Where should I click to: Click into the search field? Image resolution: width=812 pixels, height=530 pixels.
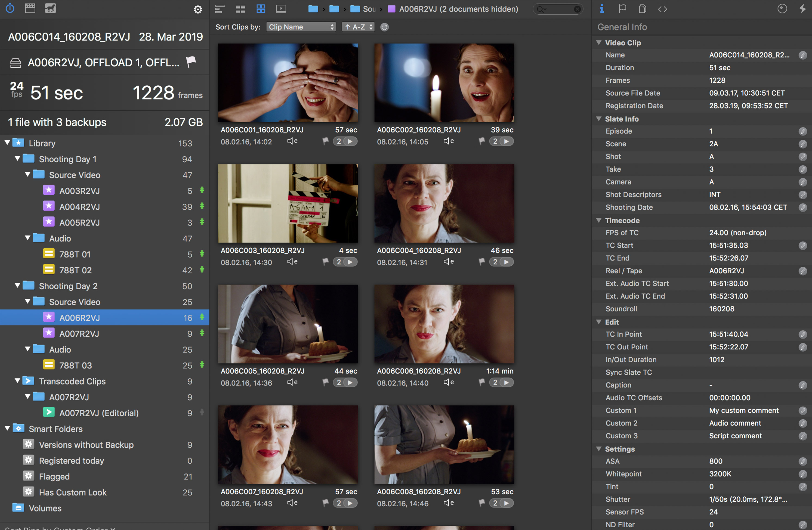[558, 9]
